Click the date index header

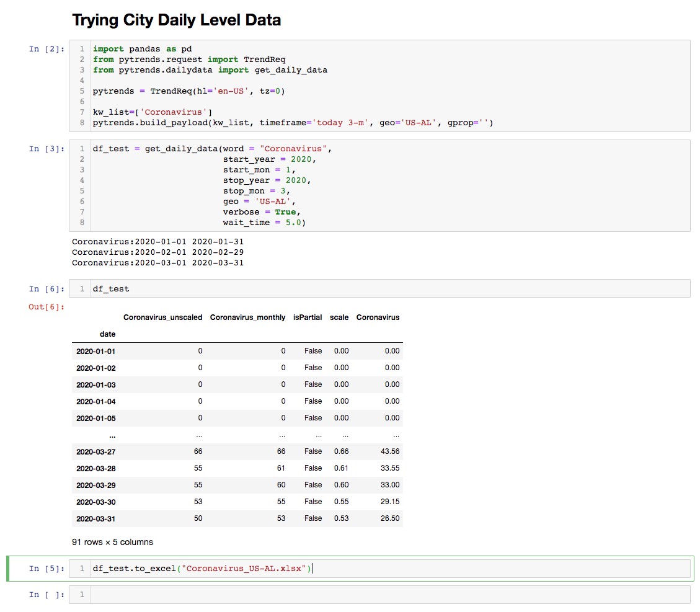[108, 334]
